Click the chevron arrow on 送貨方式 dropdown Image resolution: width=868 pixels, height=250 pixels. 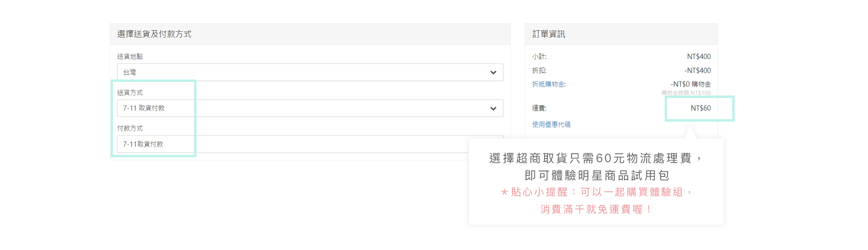493,109
